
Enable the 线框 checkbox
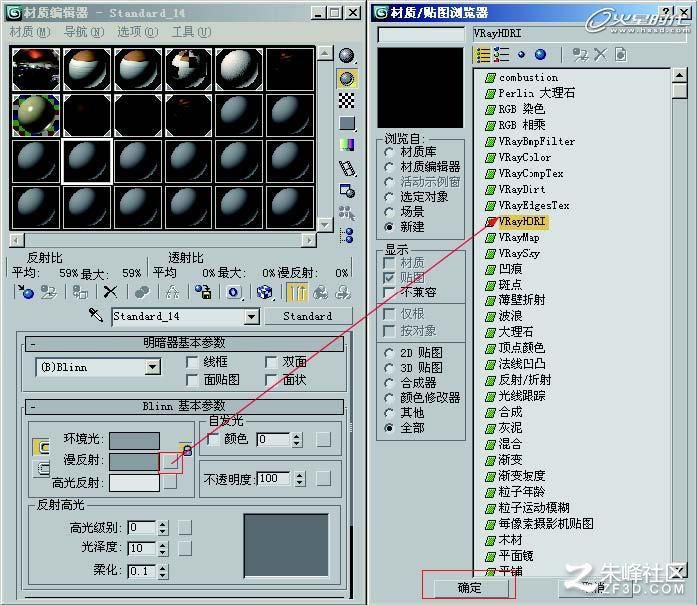click(192, 362)
